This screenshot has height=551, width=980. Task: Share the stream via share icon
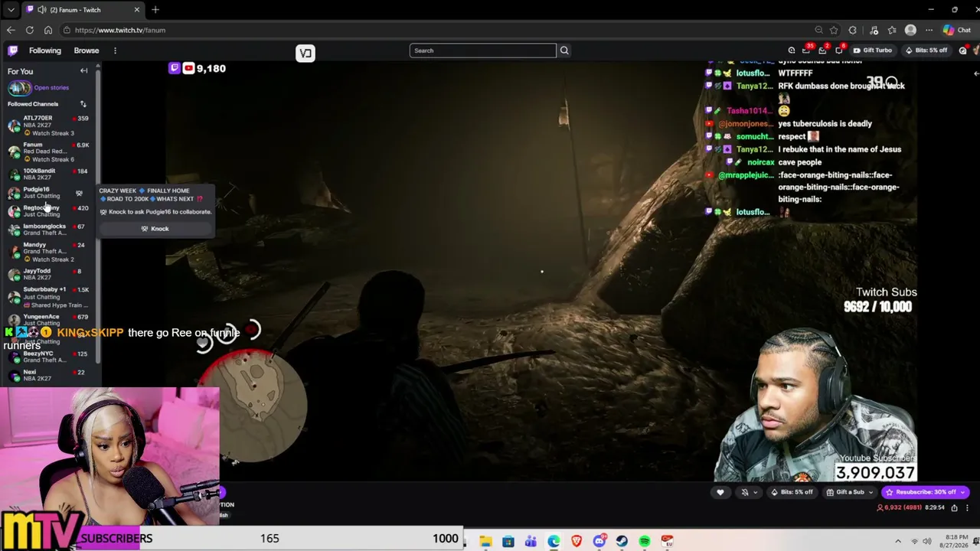tap(954, 507)
